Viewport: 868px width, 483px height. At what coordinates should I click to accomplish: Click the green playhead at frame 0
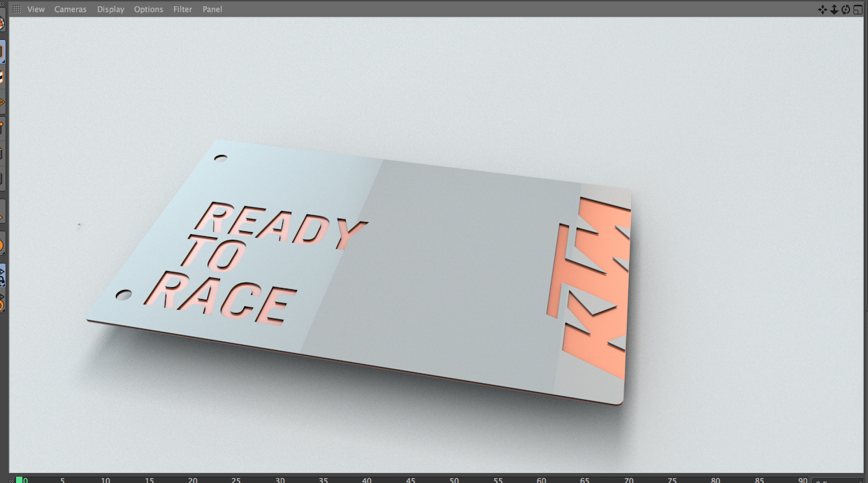[x=20, y=480]
